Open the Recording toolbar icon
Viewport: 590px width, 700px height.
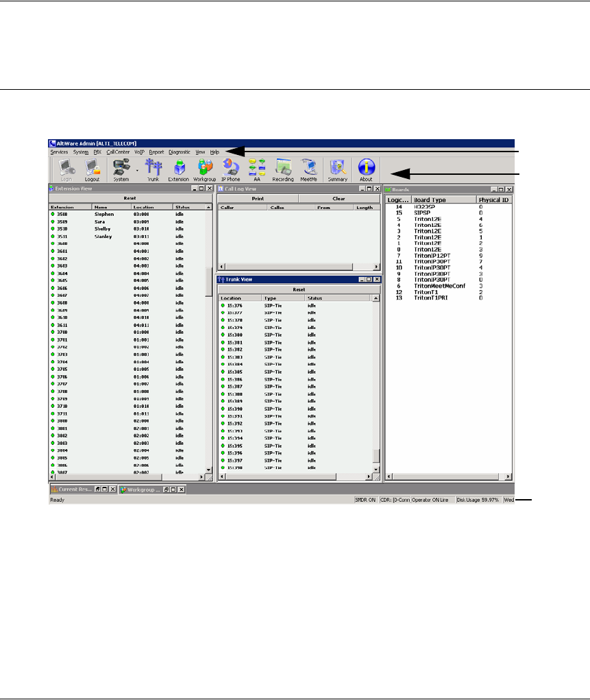(x=283, y=171)
